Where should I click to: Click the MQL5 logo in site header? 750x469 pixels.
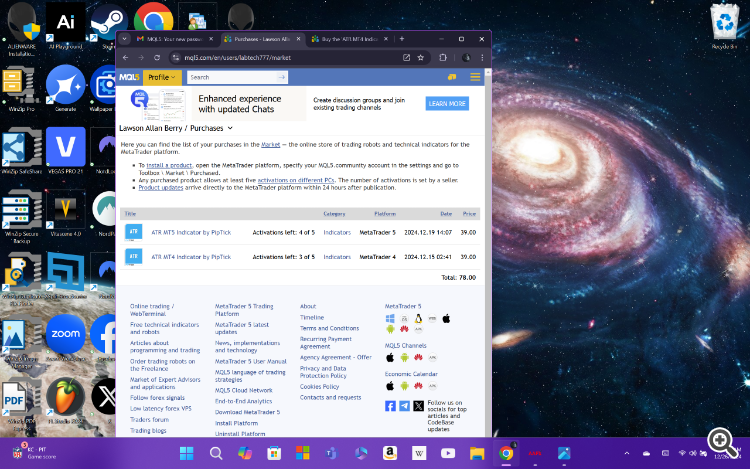pos(129,77)
